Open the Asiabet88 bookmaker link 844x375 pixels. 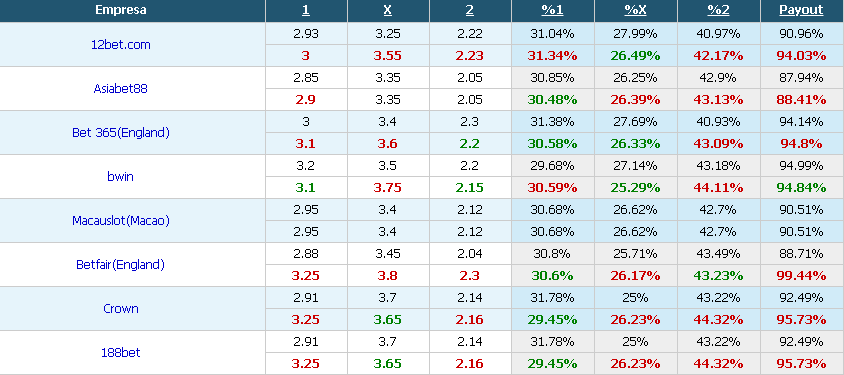click(x=121, y=89)
